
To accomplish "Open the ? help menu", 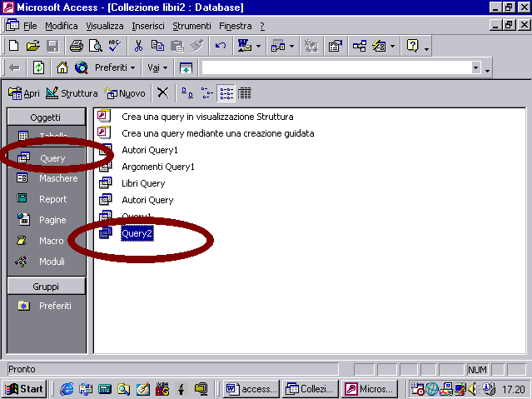I will point(262,26).
